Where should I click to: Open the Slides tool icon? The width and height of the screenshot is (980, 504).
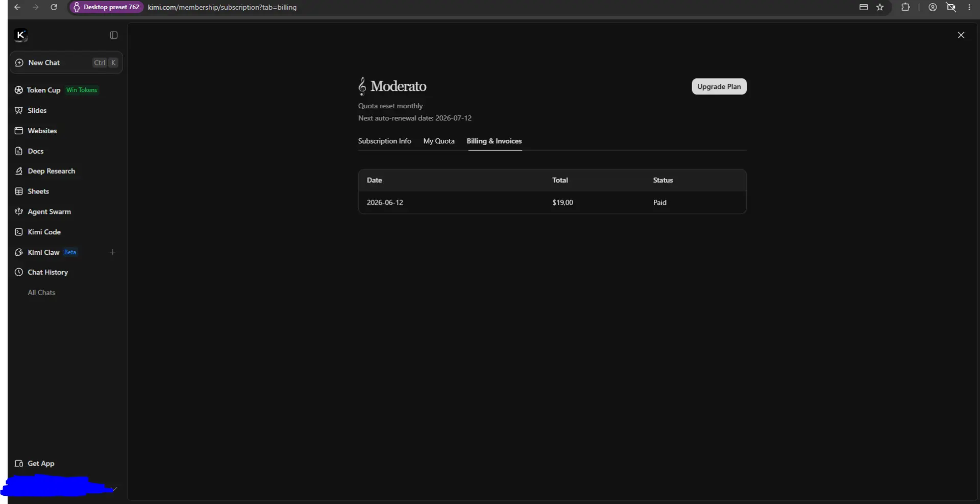click(x=19, y=110)
